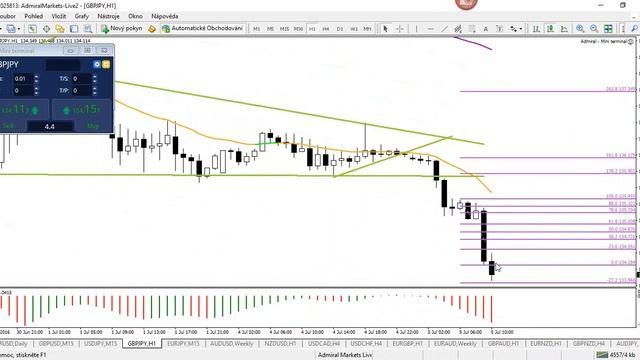The height and width of the screenshot is (360, 640).
Task: Set timeframe to M1
Action: click(256, 29)
